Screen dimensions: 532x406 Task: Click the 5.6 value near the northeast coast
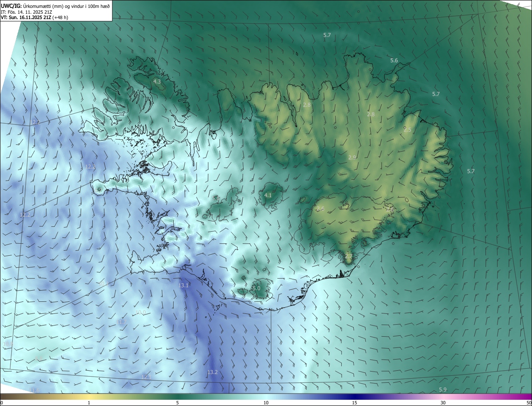[x=394, y=61]
